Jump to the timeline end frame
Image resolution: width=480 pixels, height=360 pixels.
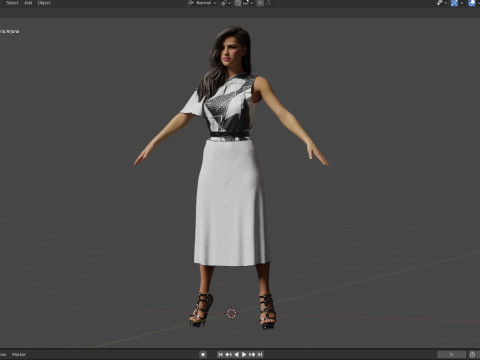260,354
